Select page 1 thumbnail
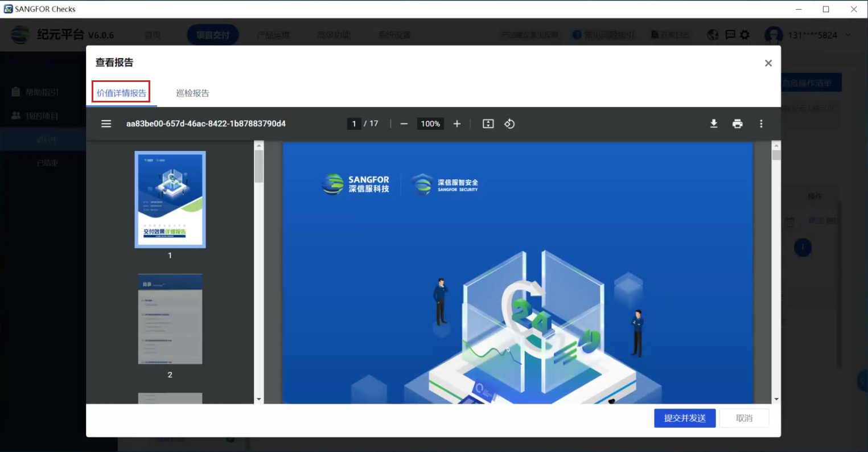The image size is (868, 452). 170,199
